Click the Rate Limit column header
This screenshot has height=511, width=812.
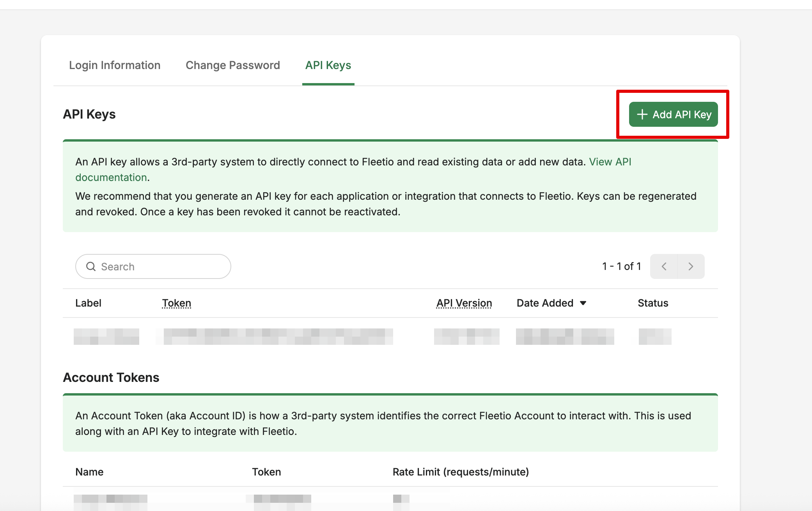coord(461,472)
